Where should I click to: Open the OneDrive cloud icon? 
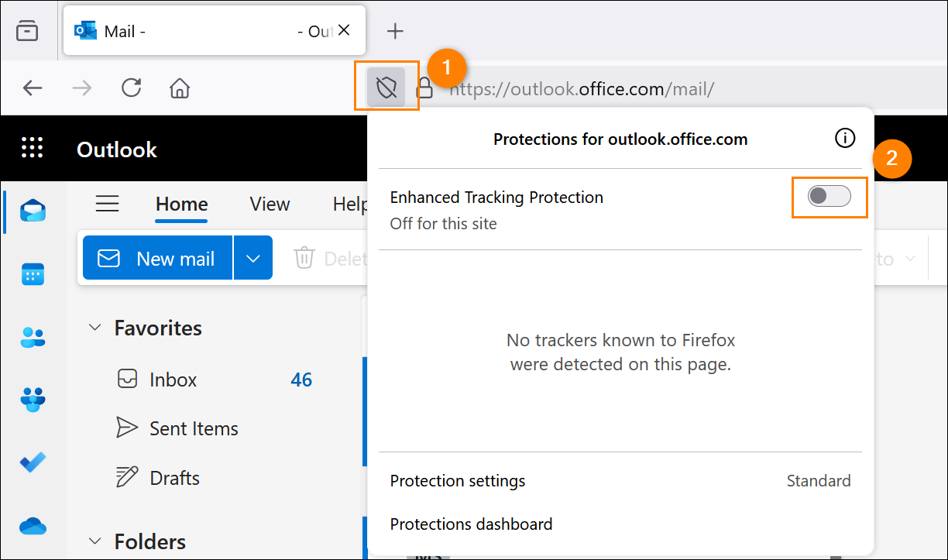[33, 526]
